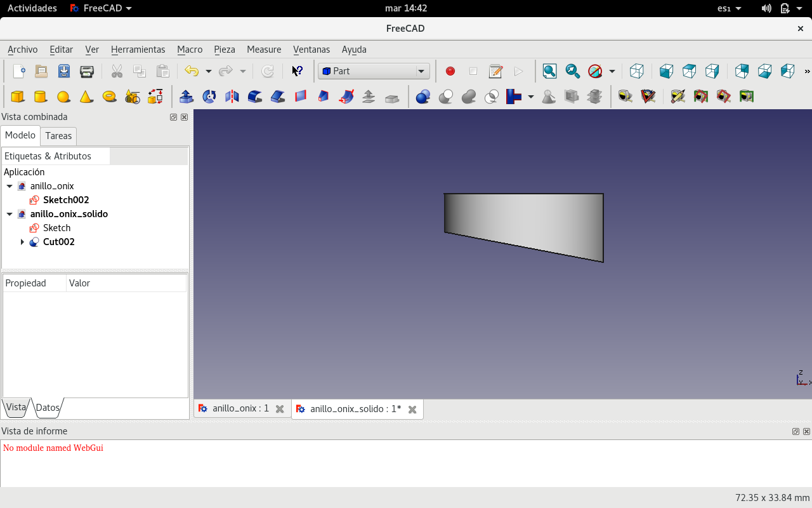
Task: Create a box primitive with the cube icon
Action: (x=18, y=97)
